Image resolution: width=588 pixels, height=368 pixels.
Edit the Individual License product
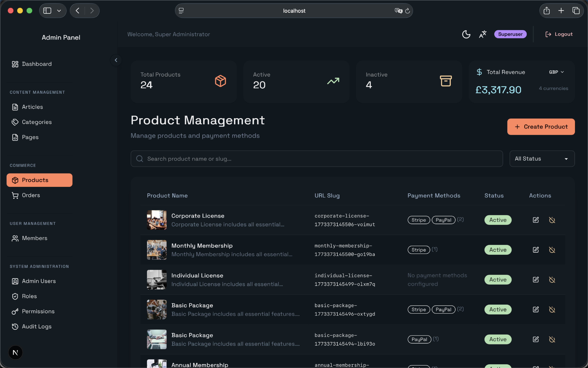(536, 280)
